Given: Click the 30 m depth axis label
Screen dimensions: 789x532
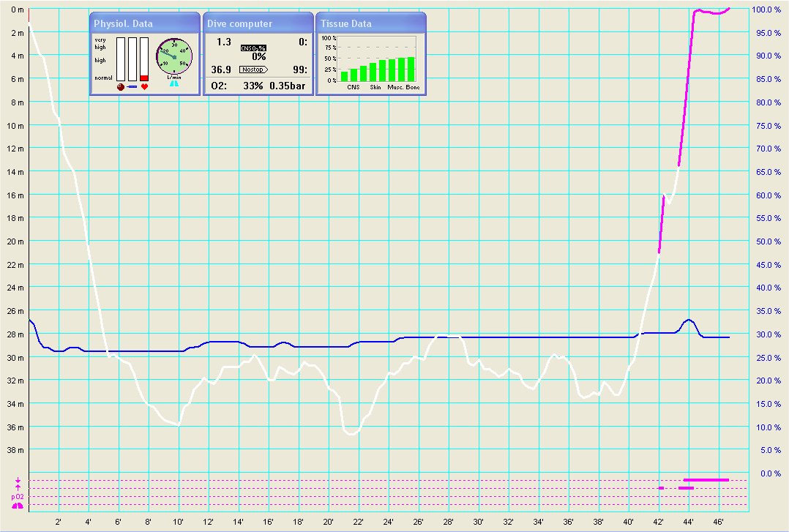Looking at the screenshot, I should coord(15,358).
